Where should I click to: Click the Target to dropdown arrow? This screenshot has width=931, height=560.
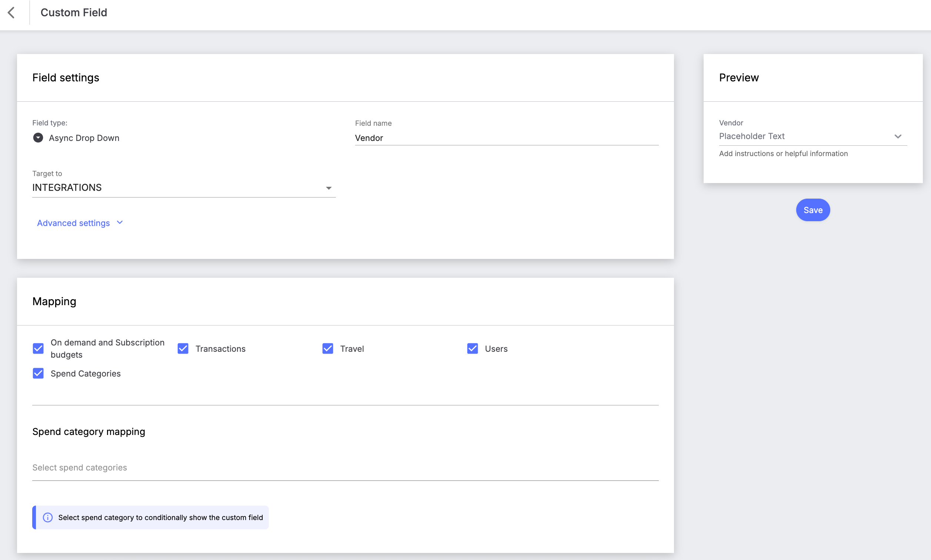click(x=328, y=188)
